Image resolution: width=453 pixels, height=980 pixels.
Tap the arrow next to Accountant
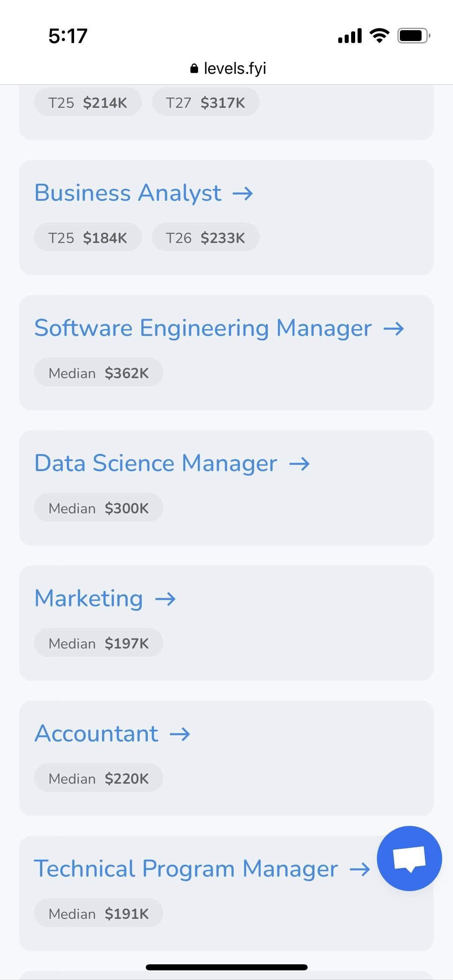point(180,735)
